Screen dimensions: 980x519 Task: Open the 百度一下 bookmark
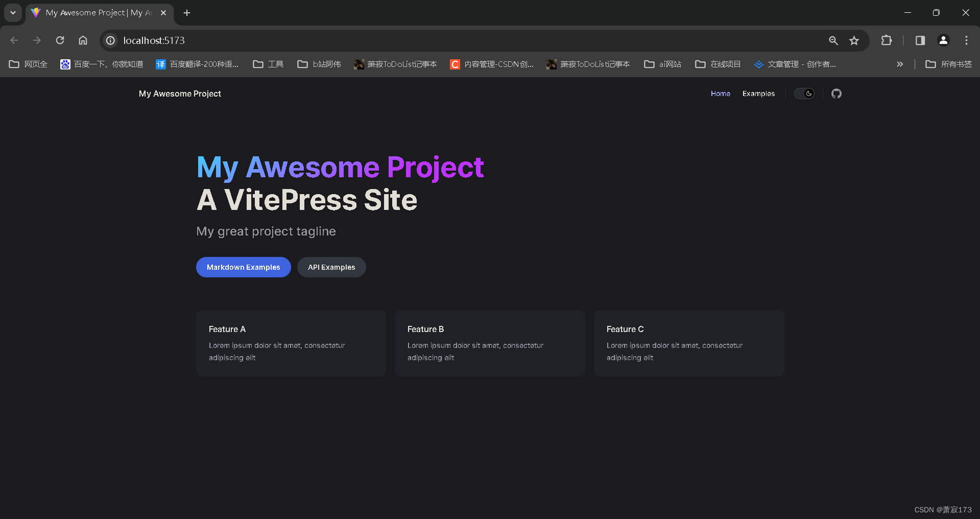(102, 64)
